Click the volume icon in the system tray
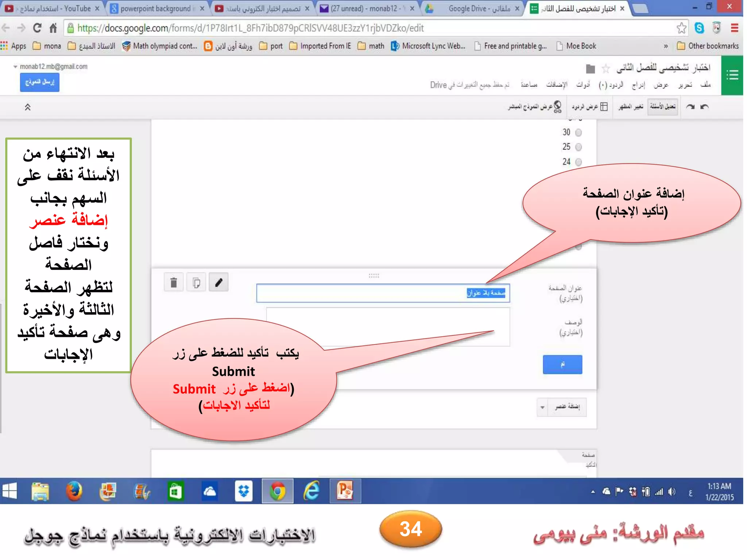 pyautogui.click(x=672, y=492)
